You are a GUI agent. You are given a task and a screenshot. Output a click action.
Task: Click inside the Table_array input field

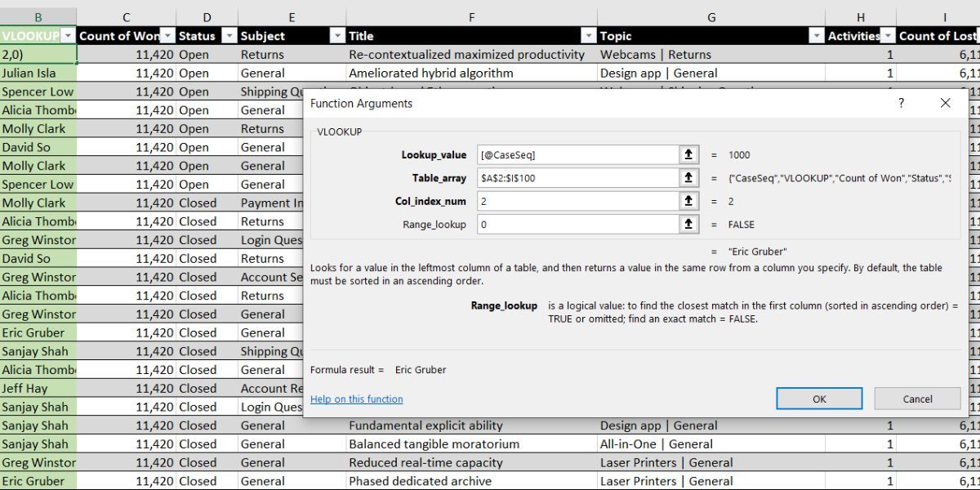[577, 177]
